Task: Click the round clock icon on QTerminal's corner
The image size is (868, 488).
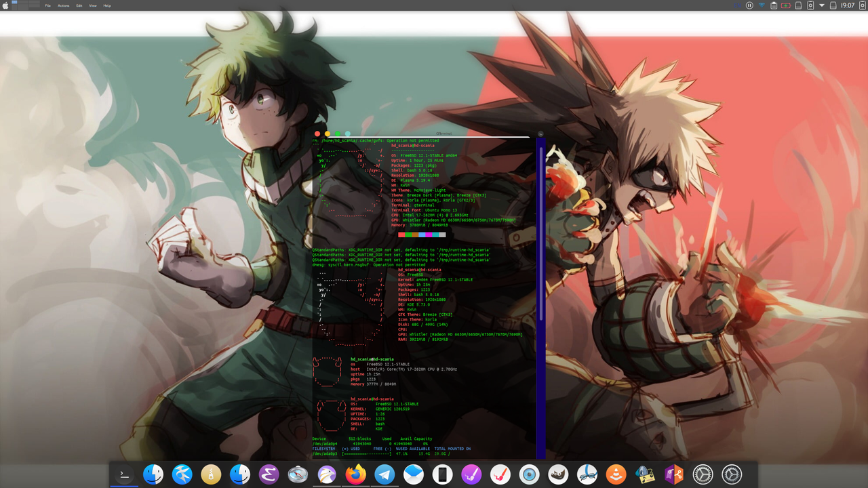Action: (x=540, y=134)
